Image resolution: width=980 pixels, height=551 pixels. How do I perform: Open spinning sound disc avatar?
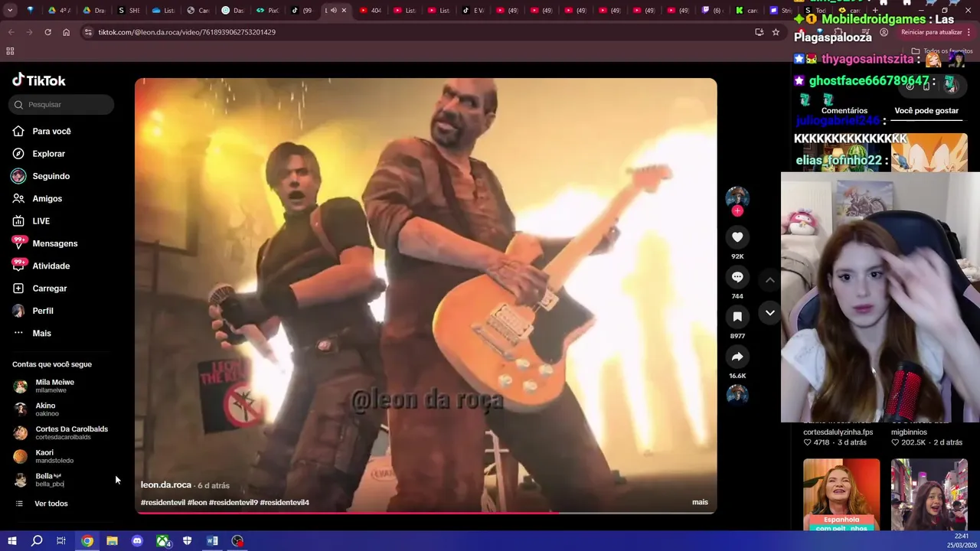[737, 394]
